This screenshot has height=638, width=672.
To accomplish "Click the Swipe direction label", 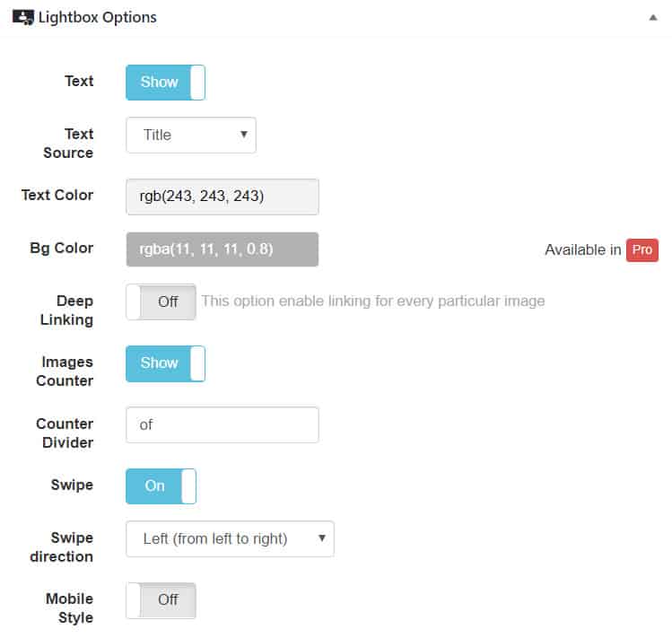I will [x=62, y=547].
